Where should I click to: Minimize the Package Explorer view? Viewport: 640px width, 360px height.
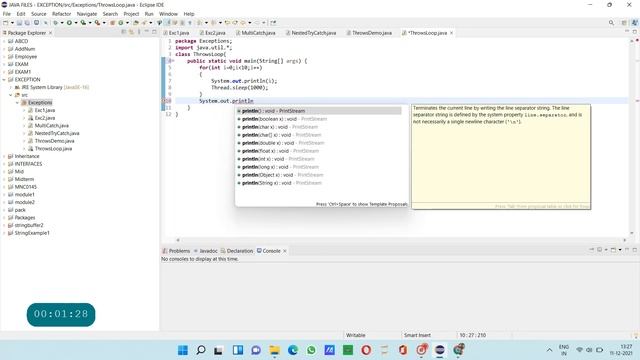[147, 31]
